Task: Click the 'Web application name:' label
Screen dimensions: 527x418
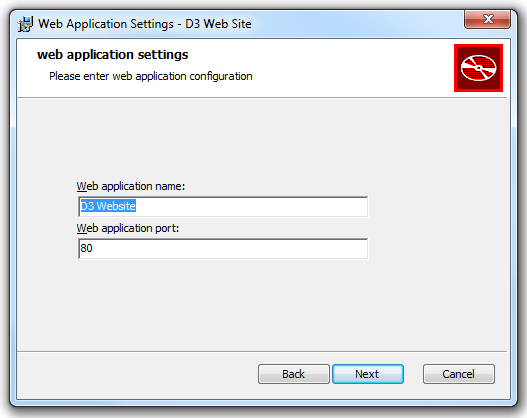Action: [131, 186]
